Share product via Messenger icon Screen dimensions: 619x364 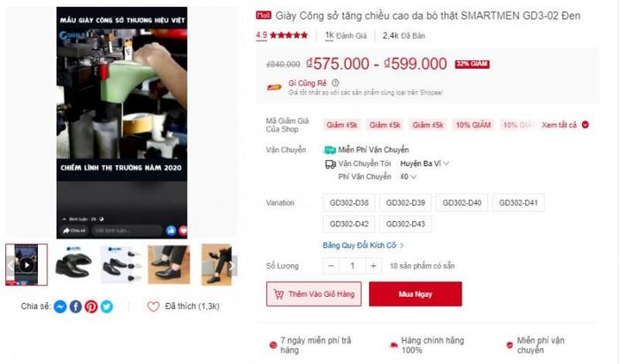point(60,307)
